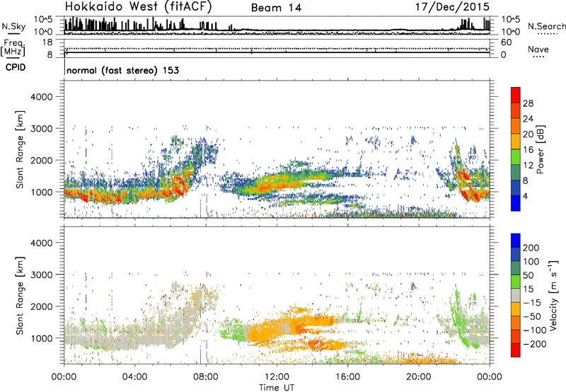Image resolution: width=566 pixels, height=392 pixels.
Task: Click the 'N.Sky' legend label
Action: (13, 26)
